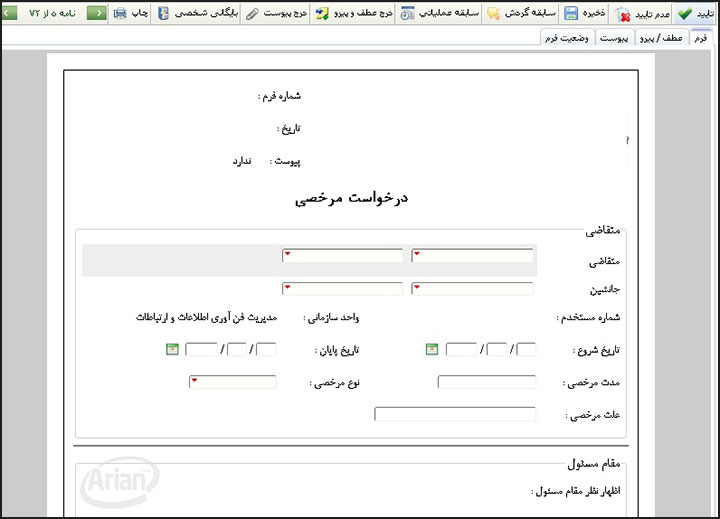The height and width of the screenshot is (519, 720).
Task: Click the شماره مستخدم label
Action: point(588,317)
